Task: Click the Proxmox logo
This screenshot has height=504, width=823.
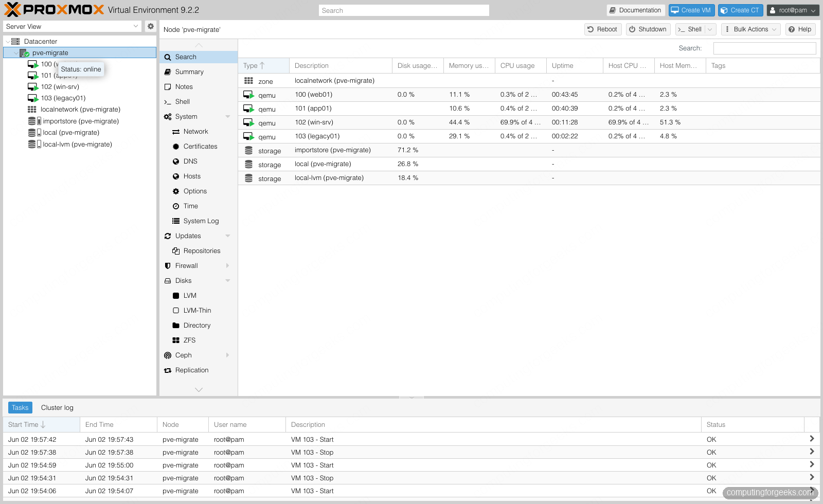Action: pos(54,10)
